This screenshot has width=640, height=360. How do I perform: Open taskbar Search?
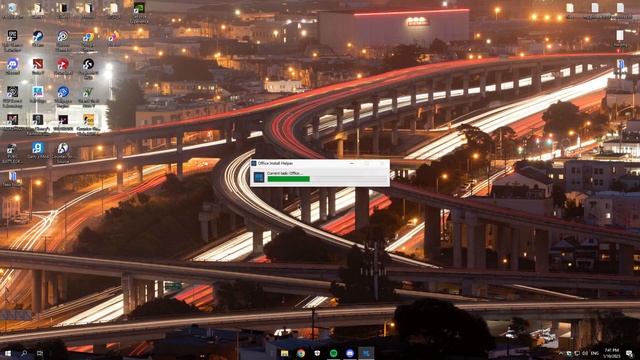point(24,353)
